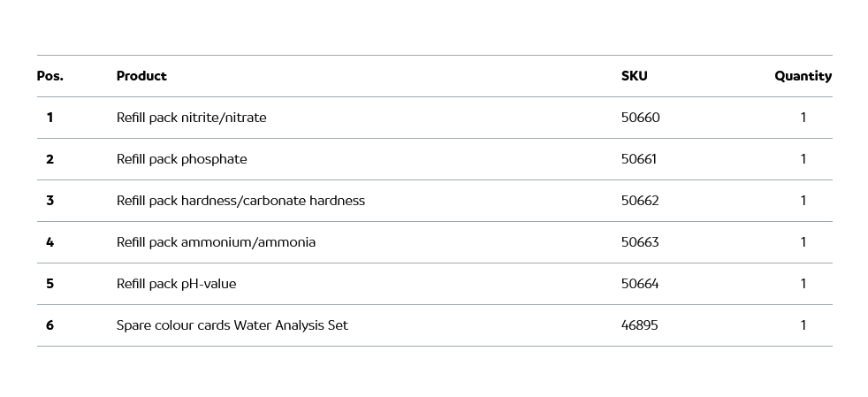Click quantity value for phosphate row
The height and width of the screenshot is (397, 868).
click(803, 159)
